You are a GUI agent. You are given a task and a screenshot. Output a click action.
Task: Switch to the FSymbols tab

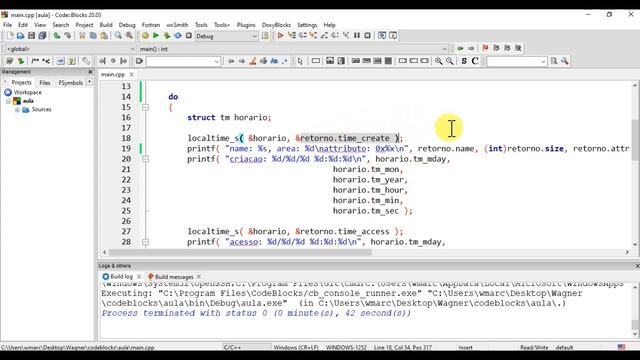pos(71,83)
